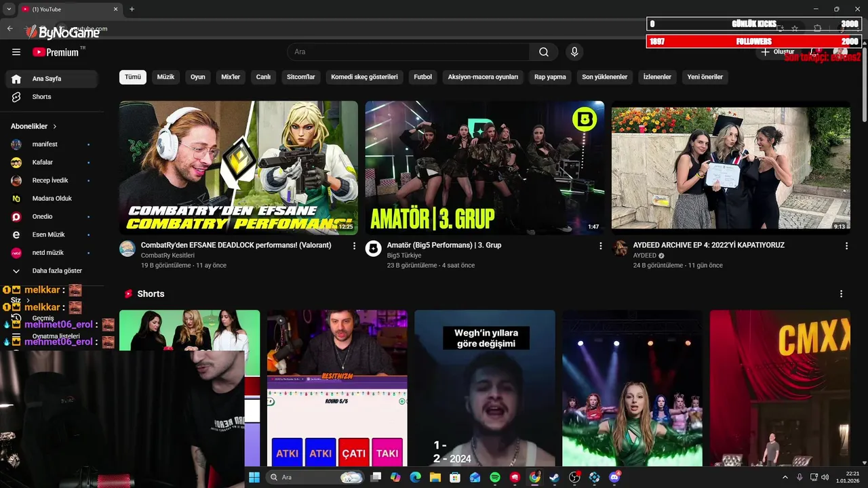The width and height of the screenshot is (868, 488).
Task: Expand the Abonelikler section chevron
Action: click(55, 127)
